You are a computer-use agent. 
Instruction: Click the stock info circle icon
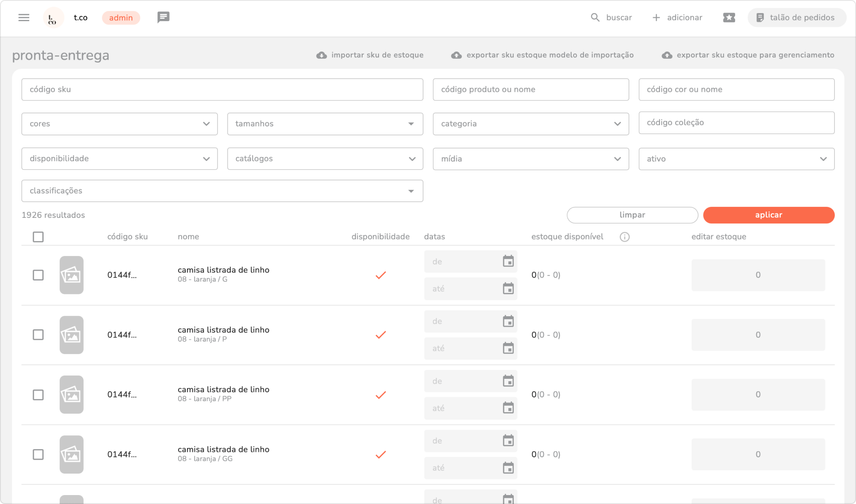pos(625,237)
